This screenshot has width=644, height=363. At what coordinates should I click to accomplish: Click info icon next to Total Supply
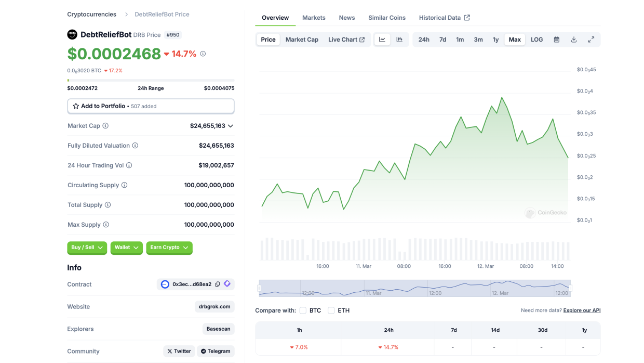pyautogui.click(x=108, y=205)
